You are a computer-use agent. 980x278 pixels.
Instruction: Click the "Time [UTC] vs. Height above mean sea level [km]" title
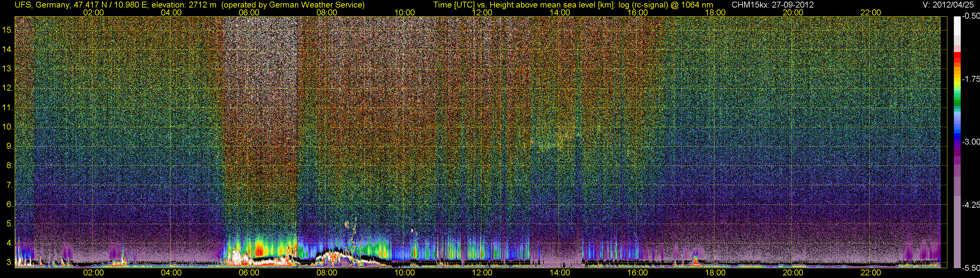pyautogui.click(x=524, y=5)
